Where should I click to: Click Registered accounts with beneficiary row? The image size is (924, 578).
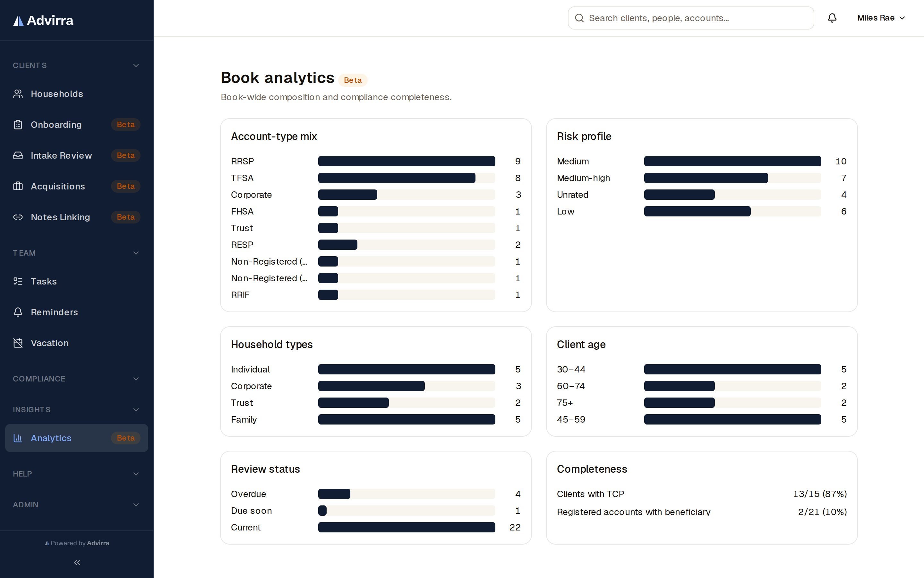click(x=701, y=512)
